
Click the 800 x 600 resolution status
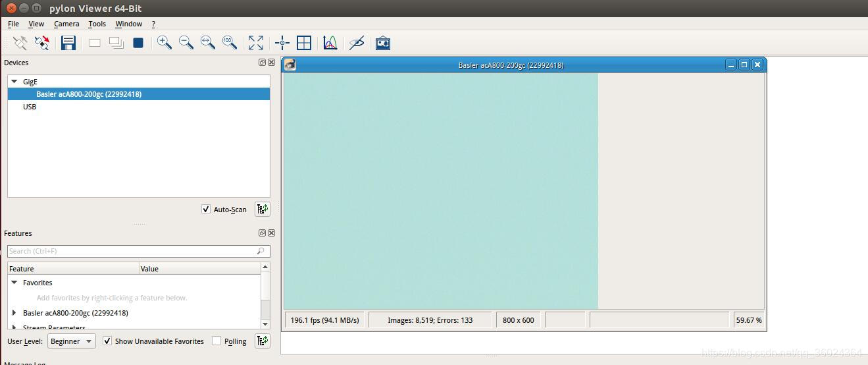coord(519,320)
